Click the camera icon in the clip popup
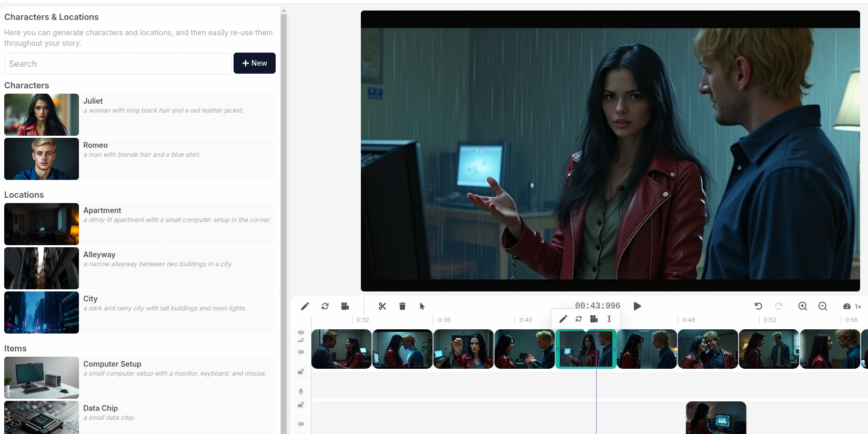The height and width of the screenshot is (434, 868). (594, 319)
